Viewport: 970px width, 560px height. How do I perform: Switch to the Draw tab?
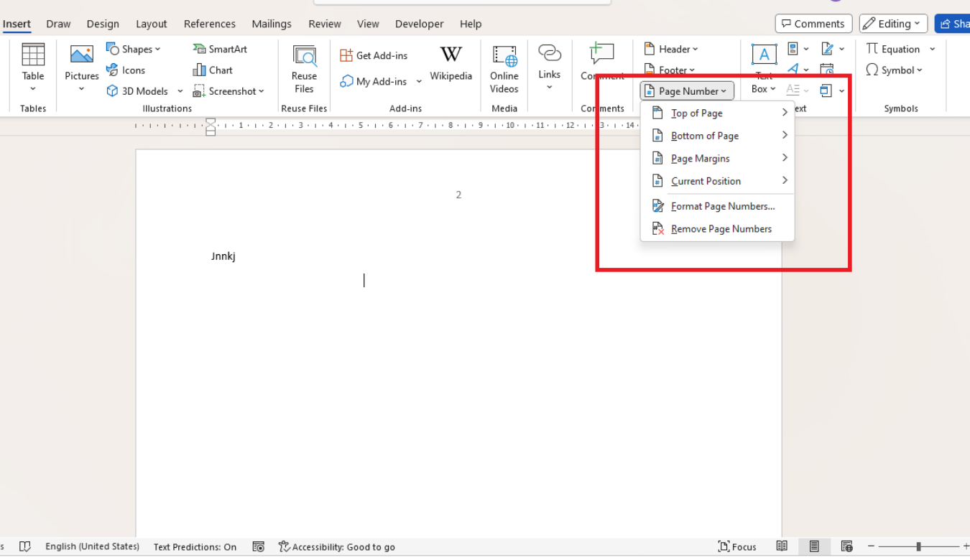58,24
